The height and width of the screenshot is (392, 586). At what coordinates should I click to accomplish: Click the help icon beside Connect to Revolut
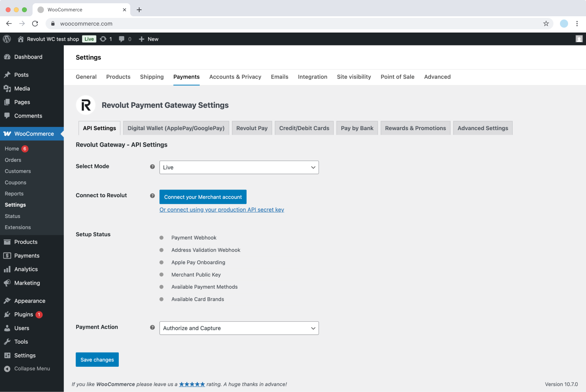point(152,196)
